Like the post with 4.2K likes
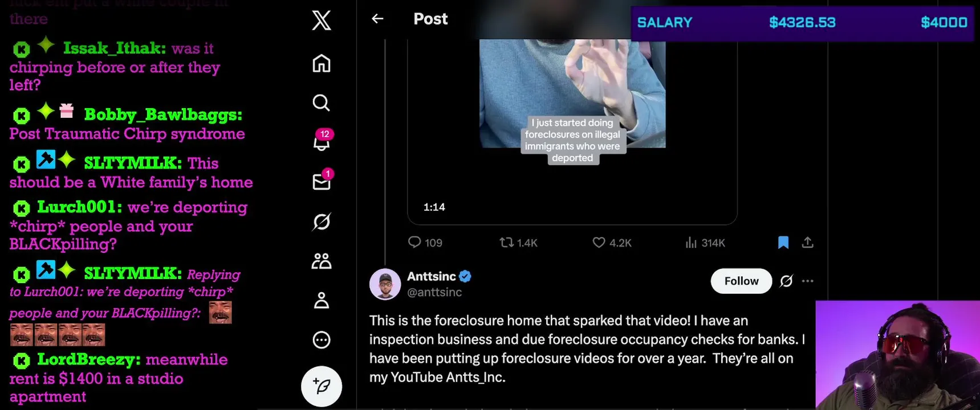This screenshot has height=410, width=980. (612, 243)
